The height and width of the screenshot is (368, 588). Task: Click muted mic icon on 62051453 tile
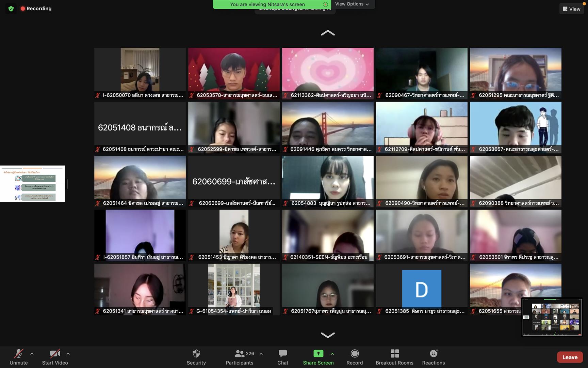pyautogui.click(x=192, y=257)
